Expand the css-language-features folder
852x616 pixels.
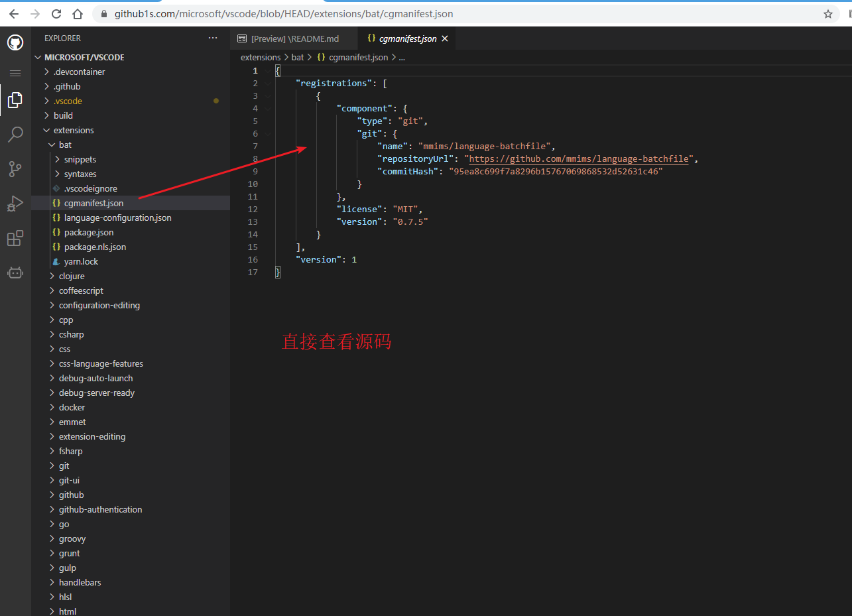coord(131,363)
